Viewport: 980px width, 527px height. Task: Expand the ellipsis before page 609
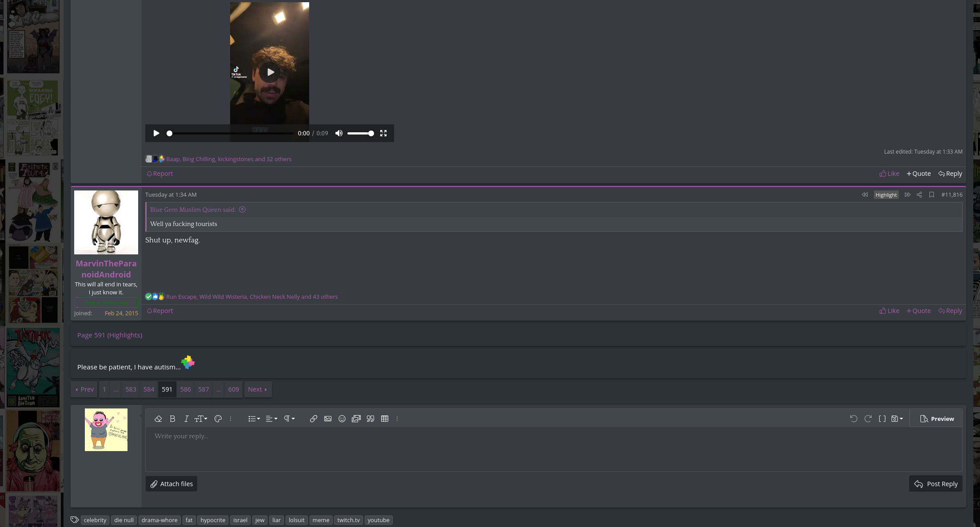tap(219, 389)
